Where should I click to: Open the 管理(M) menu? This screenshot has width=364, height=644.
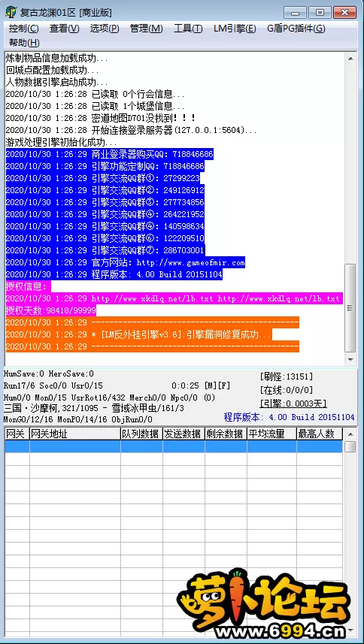click(146, 29)
